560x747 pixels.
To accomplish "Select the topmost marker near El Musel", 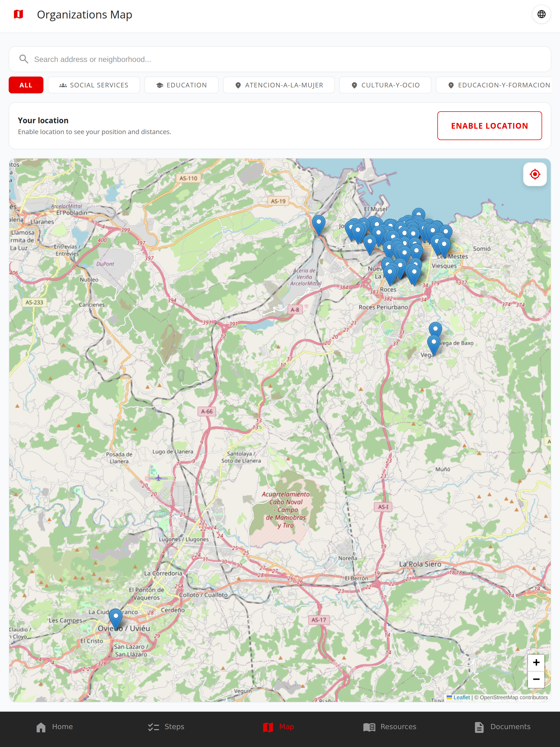I will 419,214.
